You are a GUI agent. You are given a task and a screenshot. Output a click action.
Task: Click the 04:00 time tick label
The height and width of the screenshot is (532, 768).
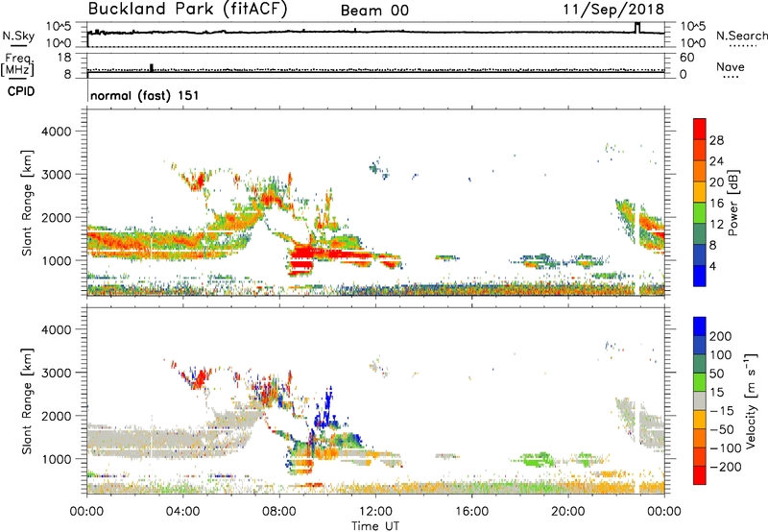(182, 512)
